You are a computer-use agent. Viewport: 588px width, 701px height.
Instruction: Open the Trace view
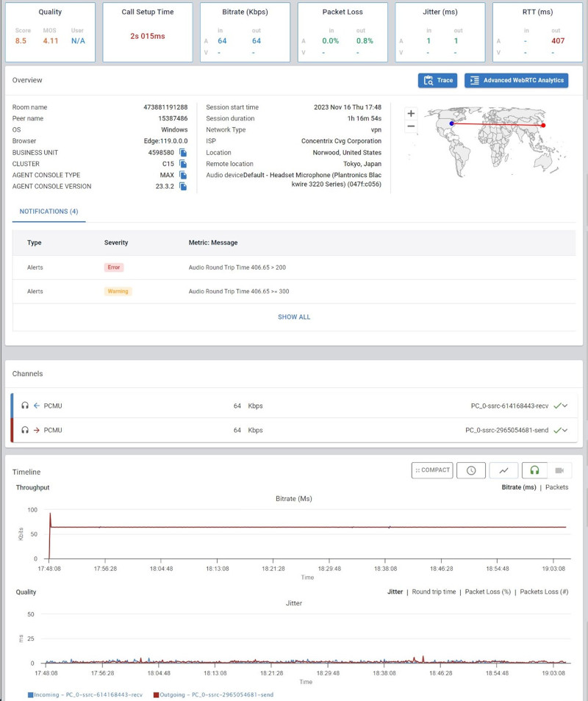coord(437,81)
